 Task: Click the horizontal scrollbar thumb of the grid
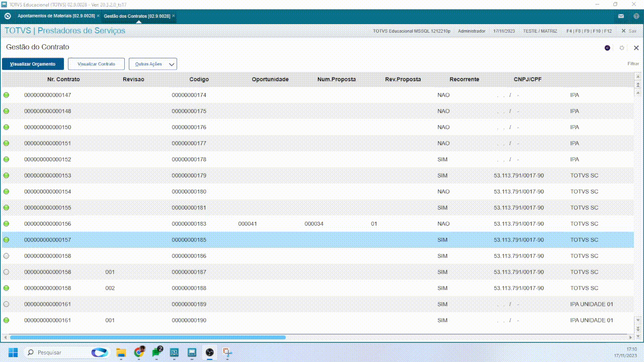click(147, 337)
